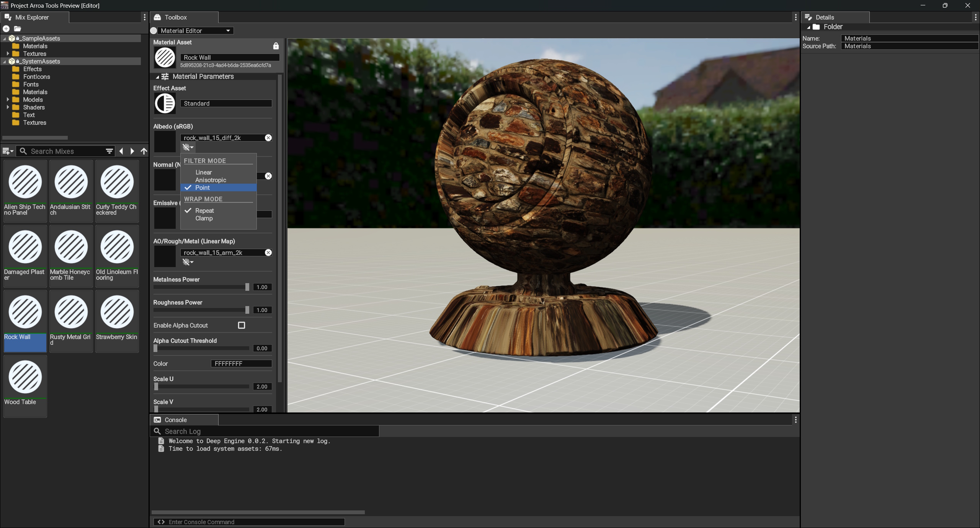Open the Wood Table material thumbnail
This screenshot has width=980, height=528.
25,377
